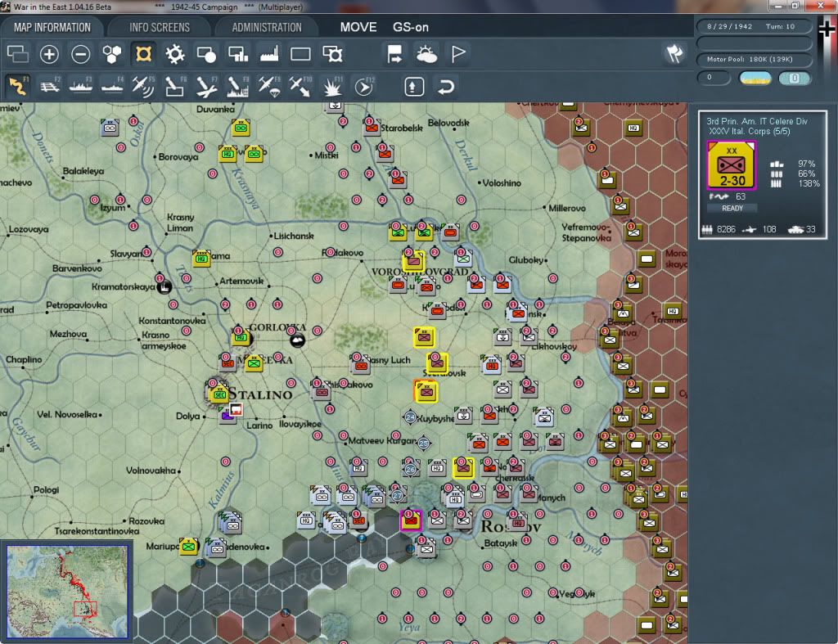838x644 pixels.
Task: Select the magenta-outlined unit west of Rostov
Action: [x=411, y=520]
